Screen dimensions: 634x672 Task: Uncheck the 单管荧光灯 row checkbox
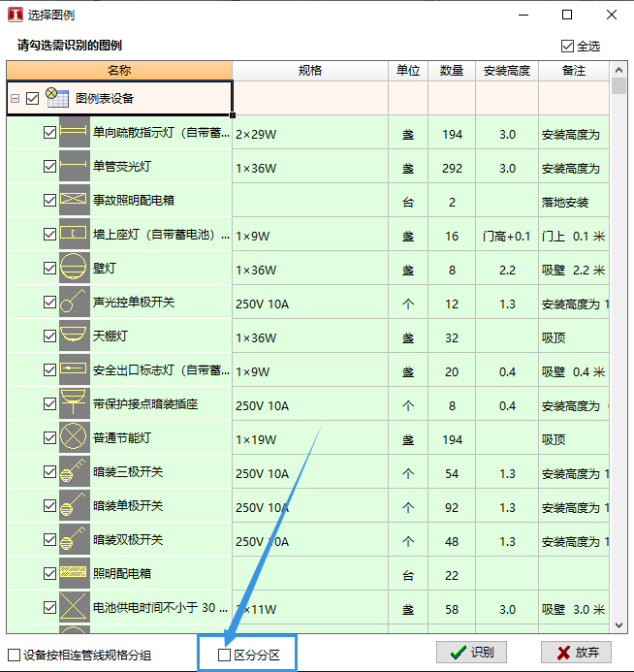[50, 167]
